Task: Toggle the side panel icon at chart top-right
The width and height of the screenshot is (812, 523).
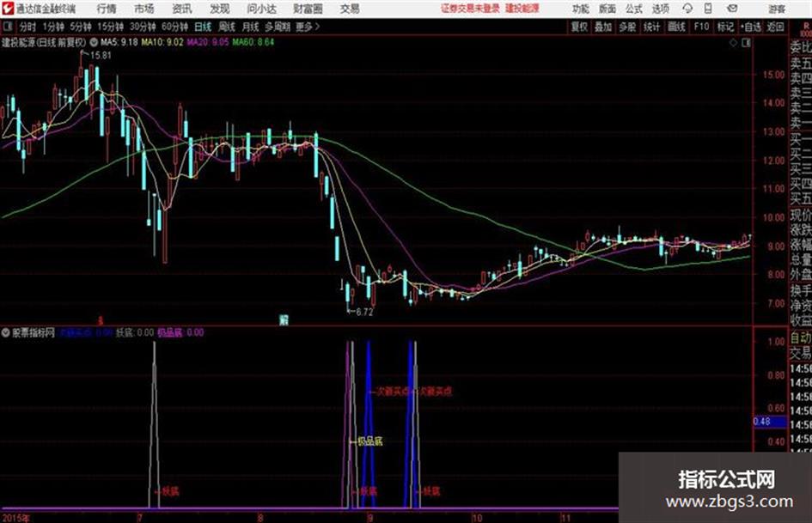Action: pos(746,43)
